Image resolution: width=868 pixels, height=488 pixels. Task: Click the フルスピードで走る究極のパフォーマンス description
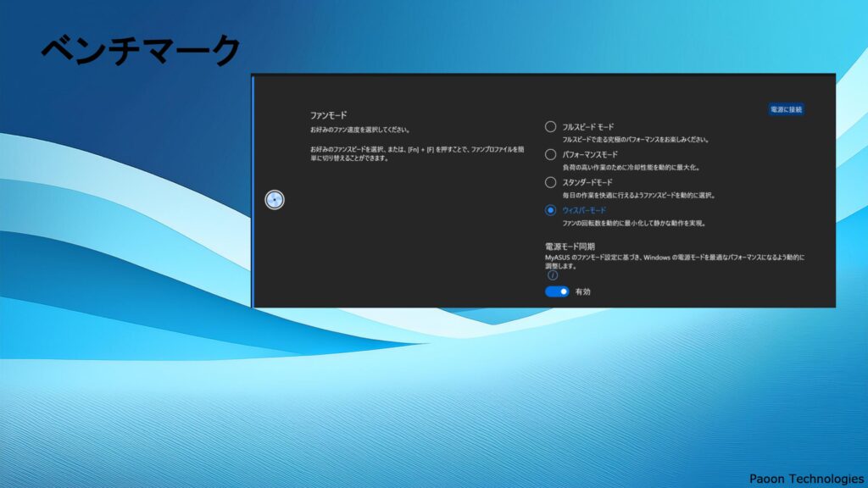coord(636,139)
